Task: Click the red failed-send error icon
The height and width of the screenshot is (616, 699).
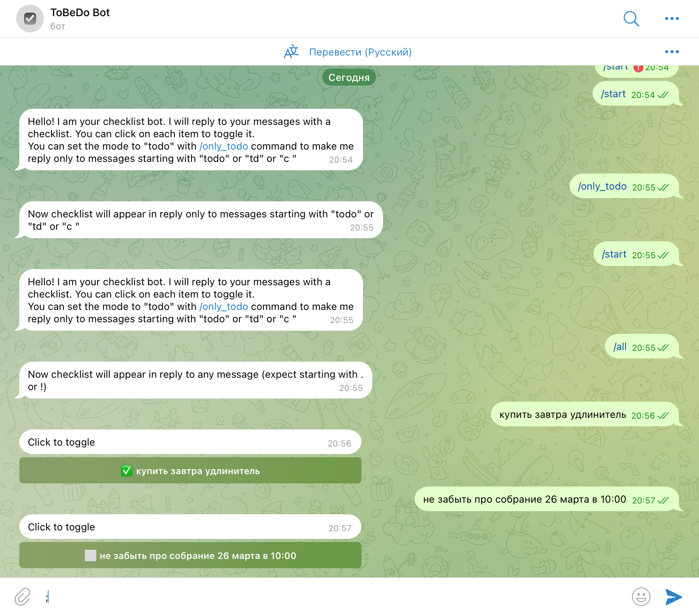Action: pyautogui.click(x=638, y=68)
